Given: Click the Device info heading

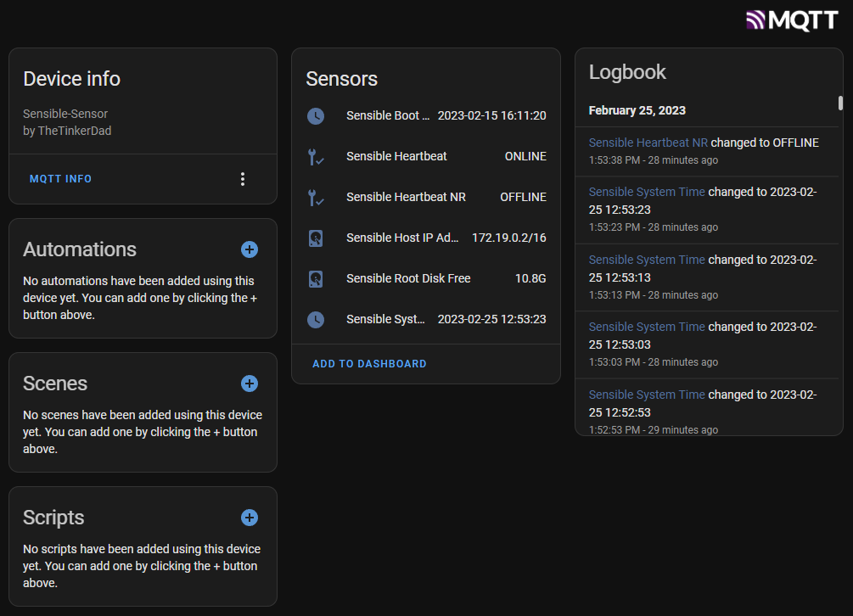Looking at the screenshot, I should click(x=71, y=80).
